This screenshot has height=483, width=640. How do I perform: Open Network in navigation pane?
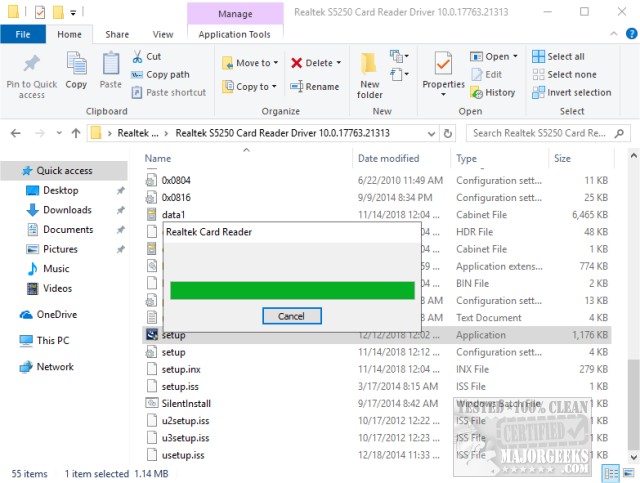coord(55,367)
